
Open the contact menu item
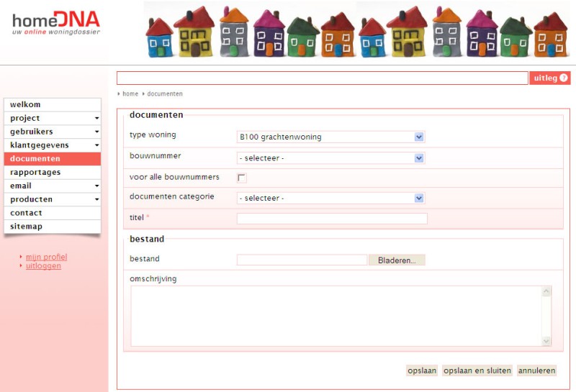click(x=52, y=213)
